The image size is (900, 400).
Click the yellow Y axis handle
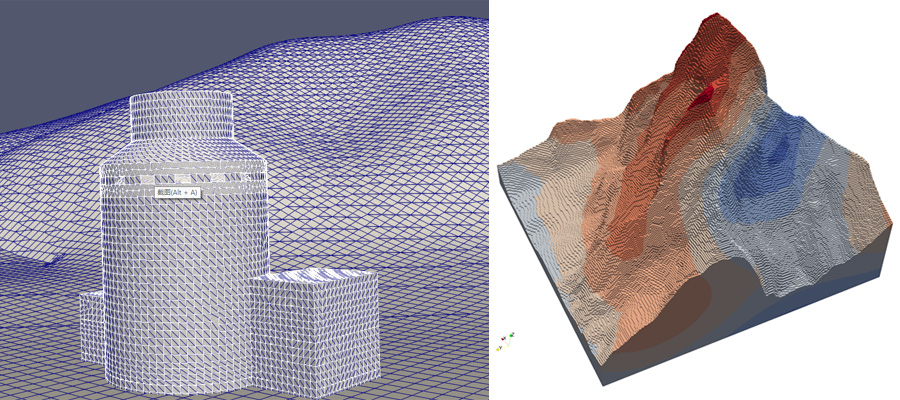[x=498, y=349]
